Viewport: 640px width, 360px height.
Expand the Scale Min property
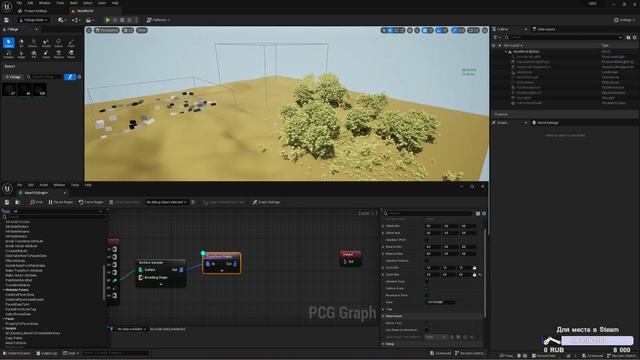point(383,268)
